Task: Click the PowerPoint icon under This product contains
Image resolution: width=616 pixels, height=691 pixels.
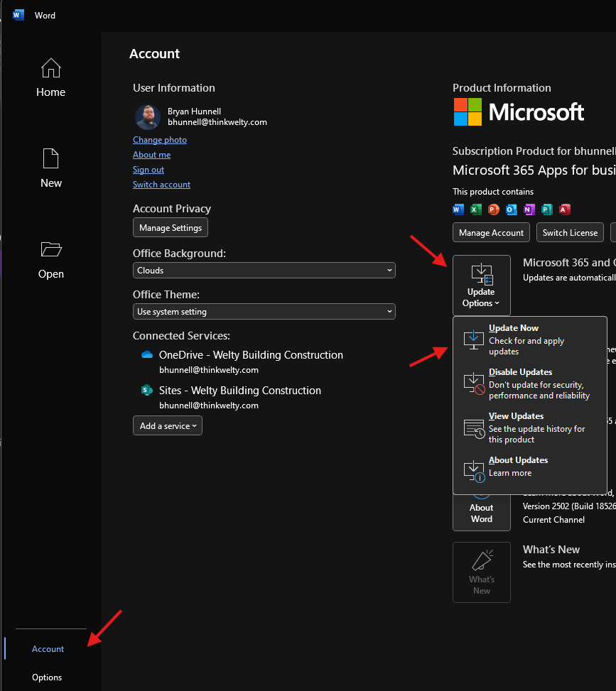Action: point(494,210)
